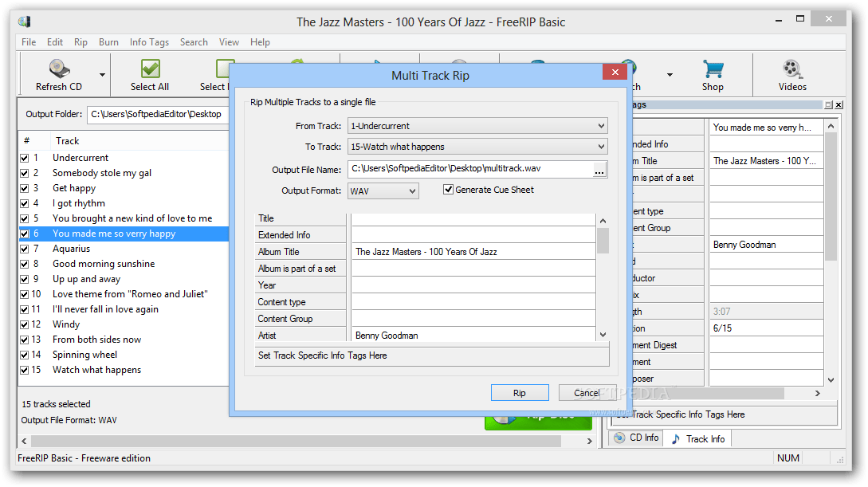Click the Output Folder path field
The image size is (868, 487).
pos(158,115)
